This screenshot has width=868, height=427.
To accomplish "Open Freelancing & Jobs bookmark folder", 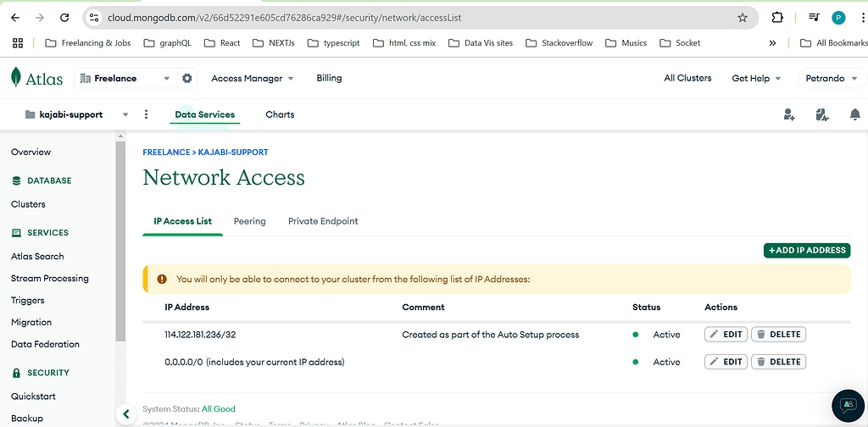I will (x=88, y=42).
